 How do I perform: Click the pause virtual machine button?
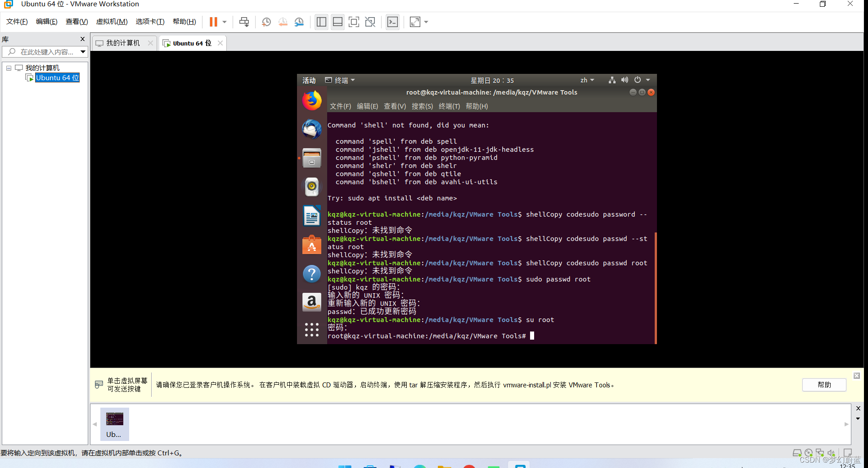click(x=213, y=22)
